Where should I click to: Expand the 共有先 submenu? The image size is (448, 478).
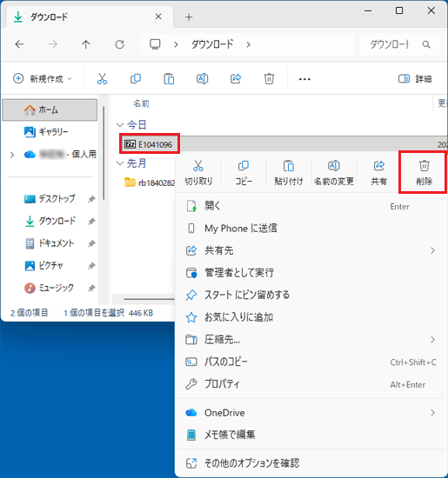click(x=432, y=250)
